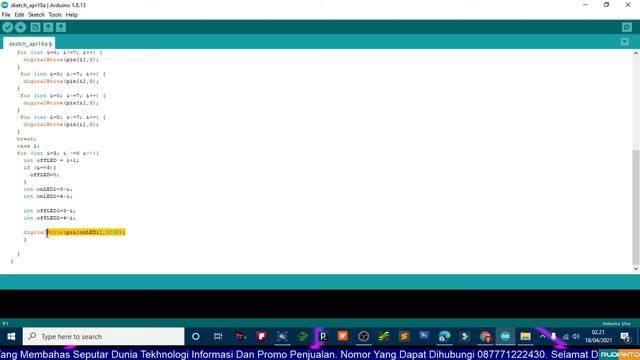The image size is (640, 360).
Task: Open the Microsoft Edge taskbar icon
Action: (x=444, y=336)
